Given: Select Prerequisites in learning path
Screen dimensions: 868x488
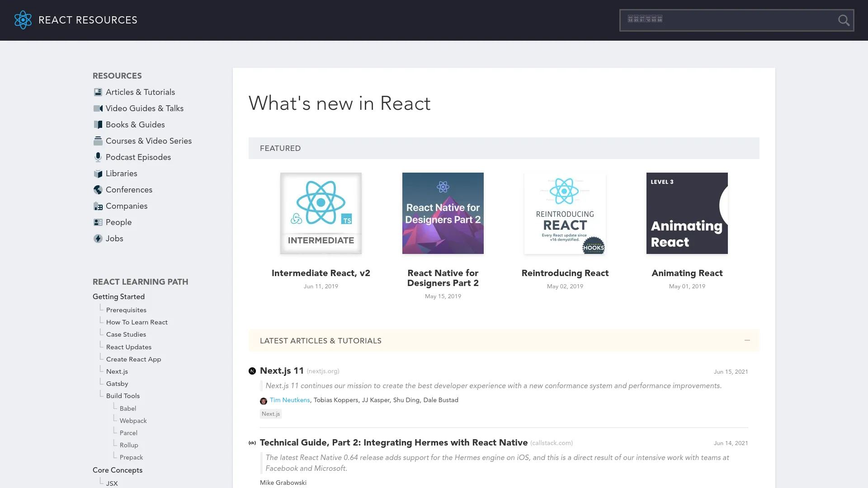Looking at the screenshot, I should coord(126,310).
